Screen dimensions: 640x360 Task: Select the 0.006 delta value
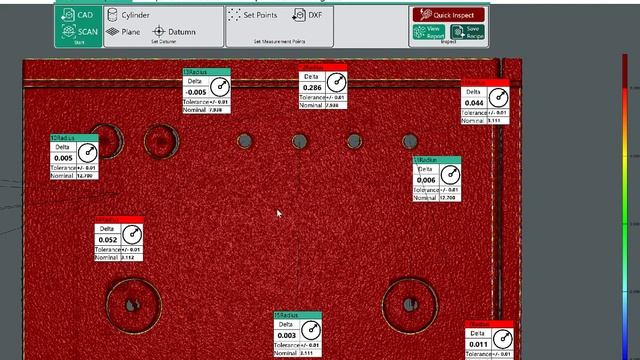[x=426, y=180]
